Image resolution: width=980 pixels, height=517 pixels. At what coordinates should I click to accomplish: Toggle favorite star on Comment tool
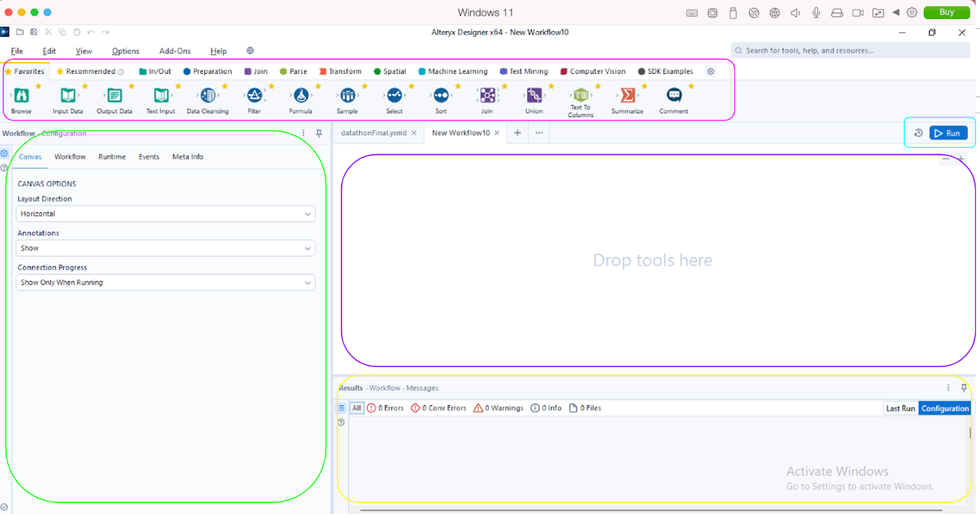pos(691,86)
